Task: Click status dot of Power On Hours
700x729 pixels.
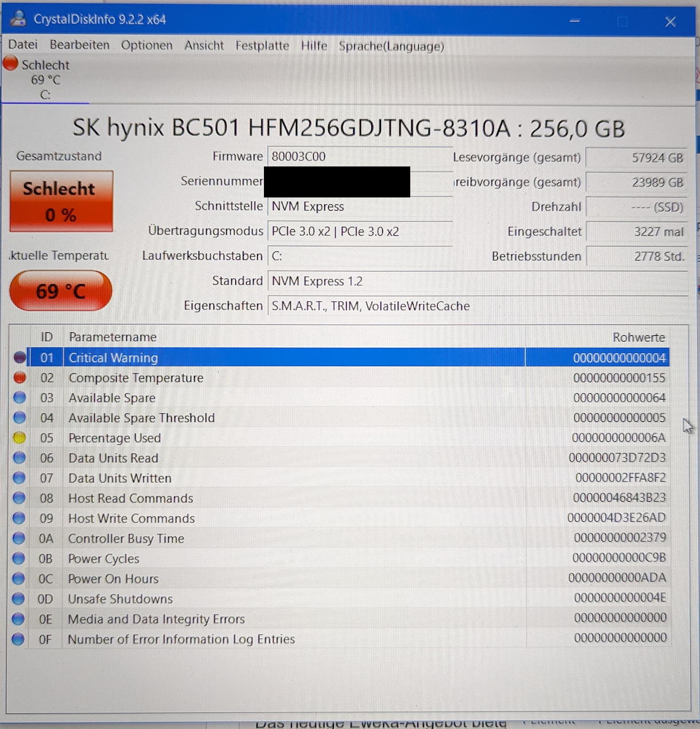Action: tap(19, 579)
